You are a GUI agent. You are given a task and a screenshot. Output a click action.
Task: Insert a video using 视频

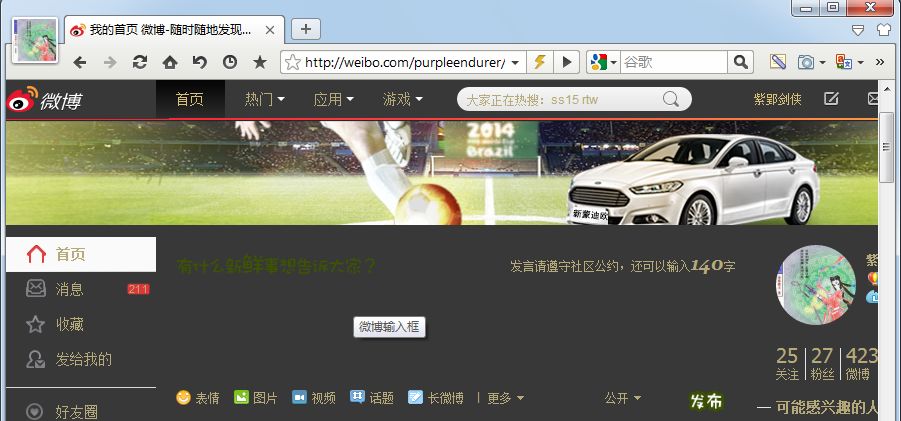pos(314,398)
